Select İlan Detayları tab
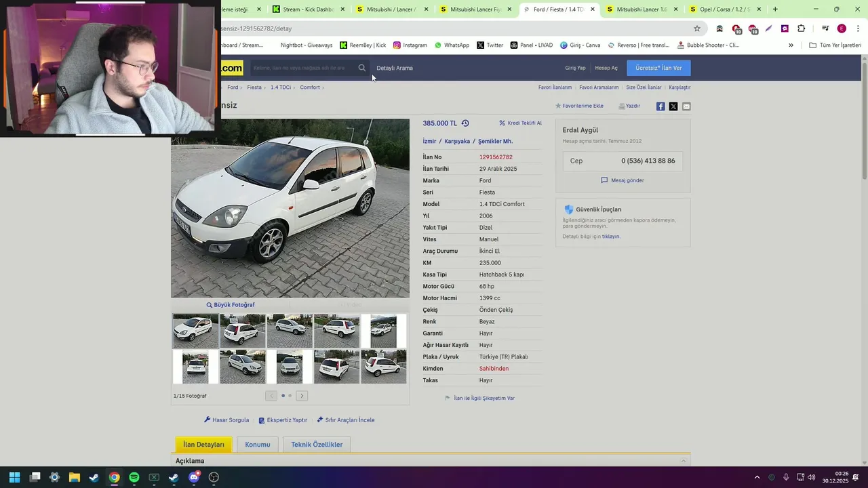This screenshot has height=488, width=868. click(203, 445)
